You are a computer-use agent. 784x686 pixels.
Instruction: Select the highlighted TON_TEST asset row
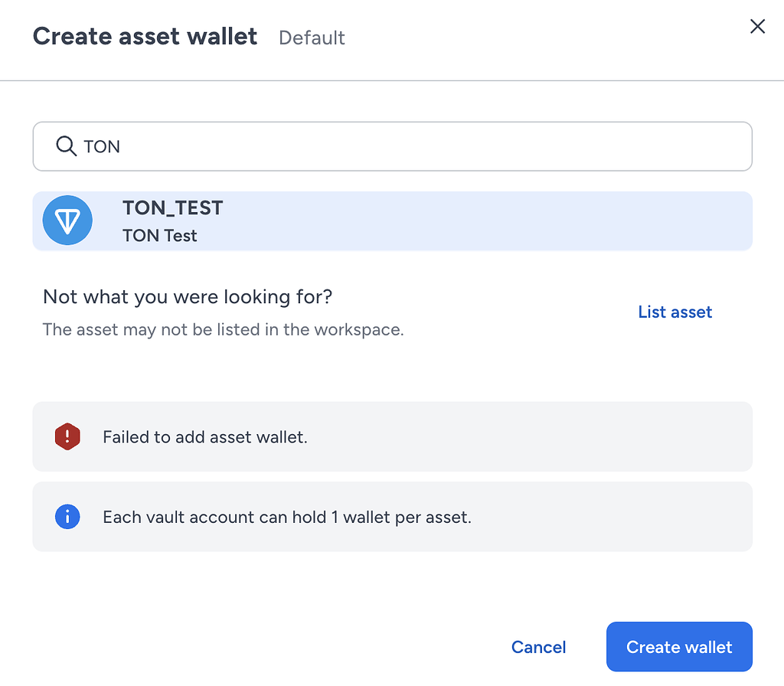(392, 220)
